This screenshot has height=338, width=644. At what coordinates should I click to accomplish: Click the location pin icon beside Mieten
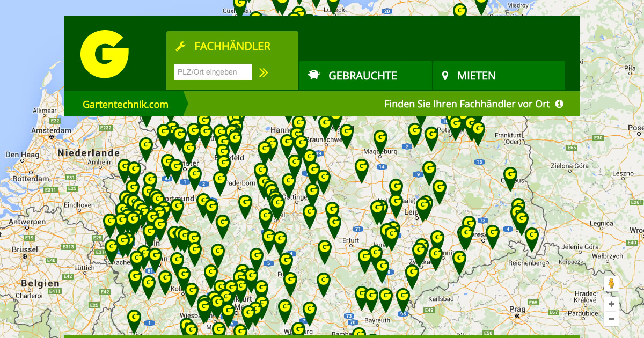tap(445, 76)
